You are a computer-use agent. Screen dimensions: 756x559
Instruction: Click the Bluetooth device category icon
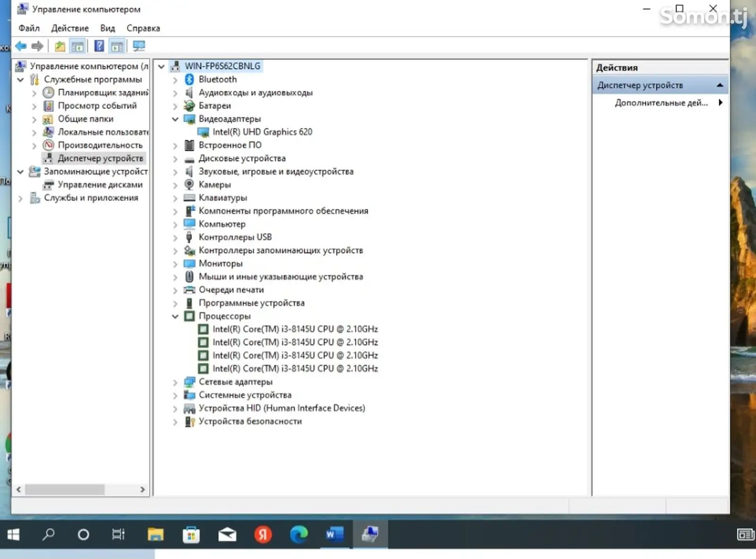coord(189,79)
